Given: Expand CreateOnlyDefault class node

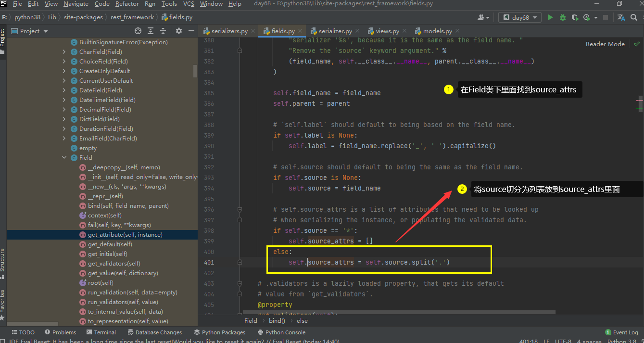Looking at the screenshot, I should [x=64, y=71].
